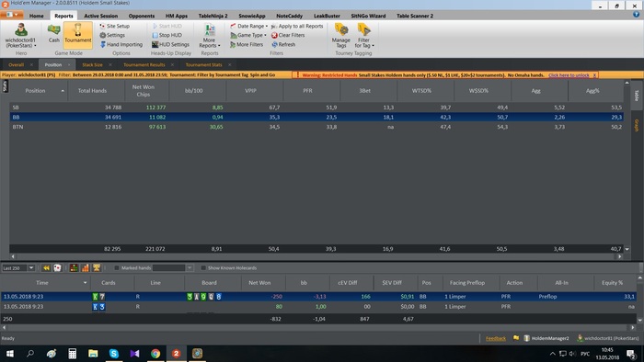Enable the Marked hands checkbox
The height and width of the screenshot is (362, 644).
coord(117,267)
